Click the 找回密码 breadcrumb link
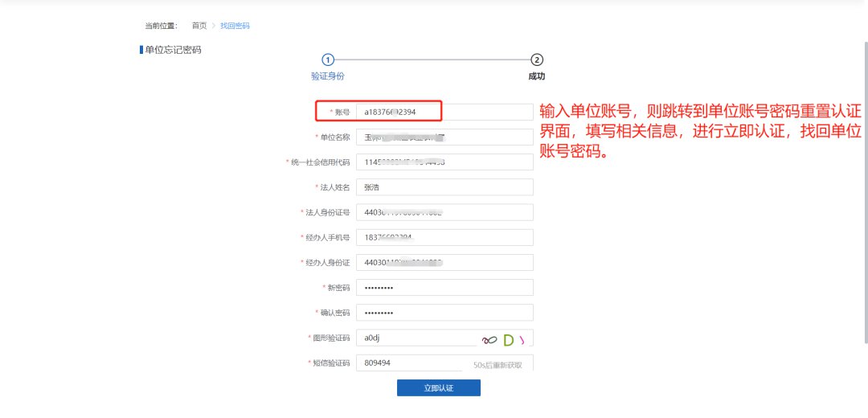 click(x=235, y=26)
